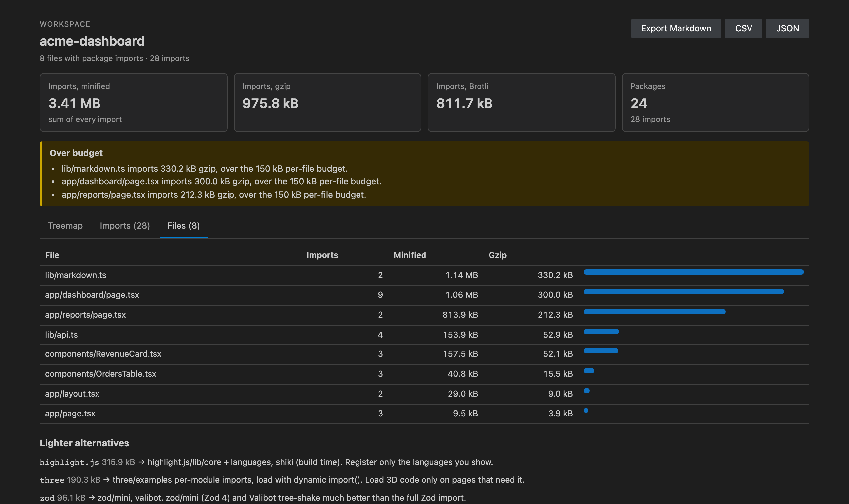Click the RevenueCard.tsx gzip size bar
The width and height of the screenshot is (849, 504).
(x=601, y=351)
